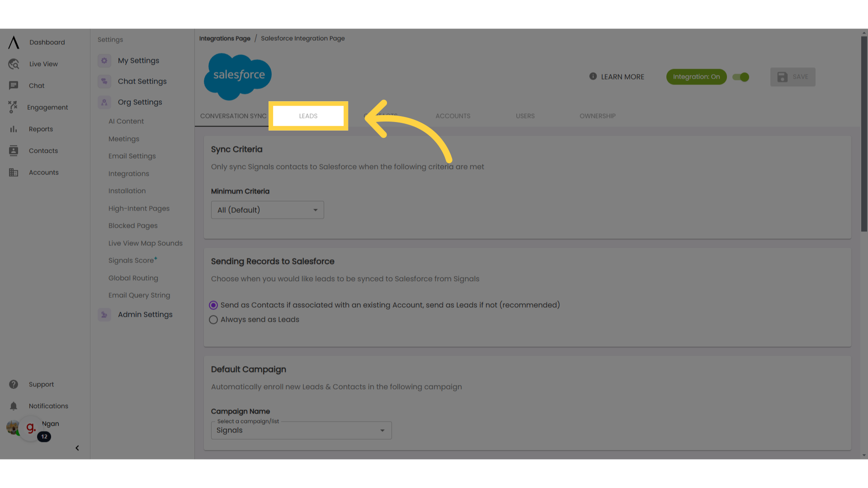Click the 12 notifications count badge
The height and width of the screenshot is (488, 868).
click(44, 437)
